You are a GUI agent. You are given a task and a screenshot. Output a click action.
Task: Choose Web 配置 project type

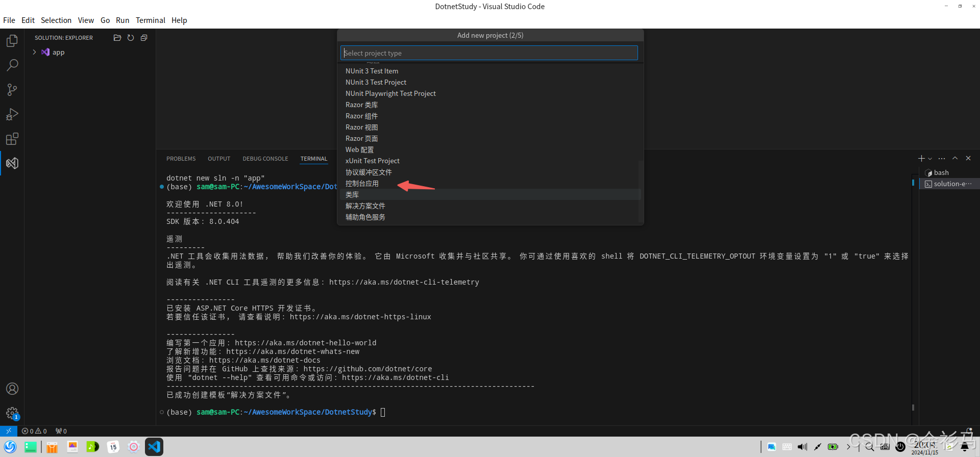point(489,149)
